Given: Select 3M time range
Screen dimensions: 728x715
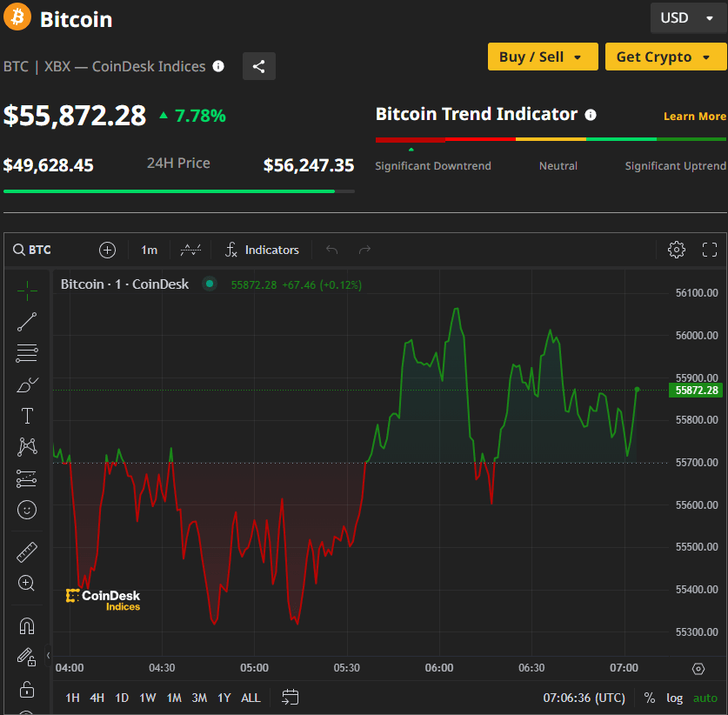Looking at the screenshot, I should [x=200, y=698].
